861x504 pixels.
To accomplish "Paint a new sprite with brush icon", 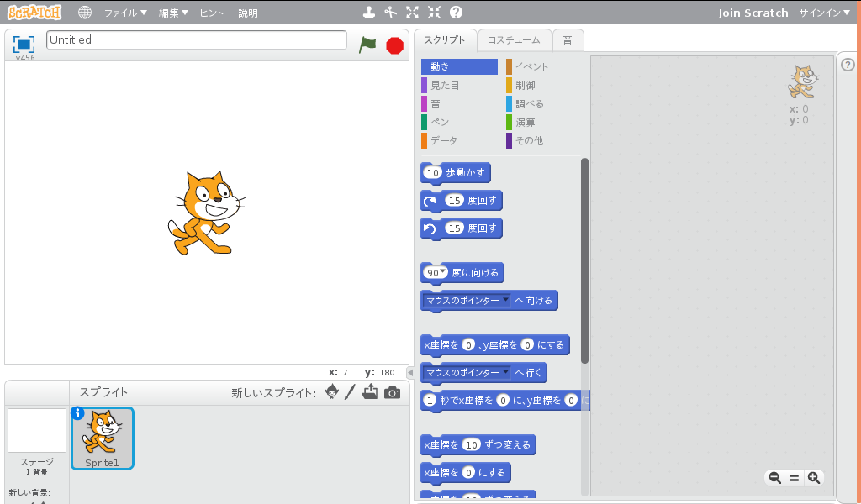I will [x=351, y=391].
